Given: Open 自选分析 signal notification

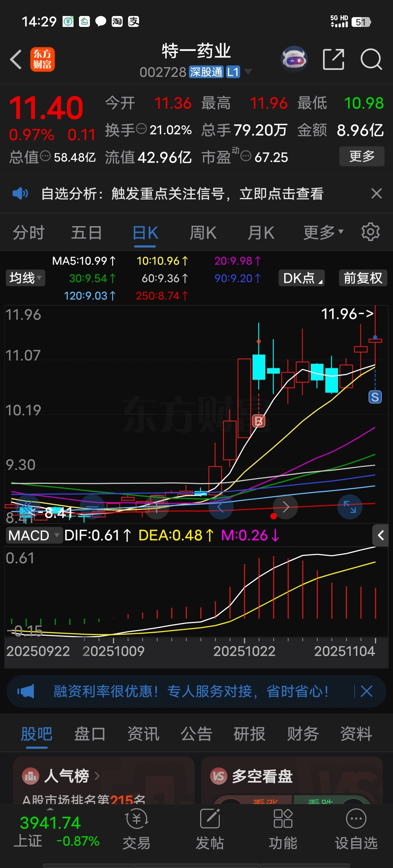Looking at the screenshot, I should [x=182, y=194].
